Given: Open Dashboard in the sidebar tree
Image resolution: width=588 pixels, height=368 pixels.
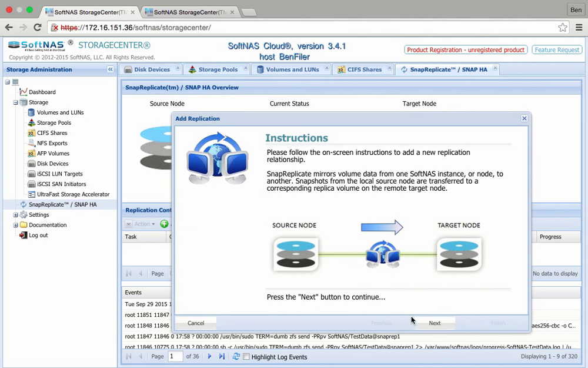Looking at the screenshot, I should pos(42,92).
